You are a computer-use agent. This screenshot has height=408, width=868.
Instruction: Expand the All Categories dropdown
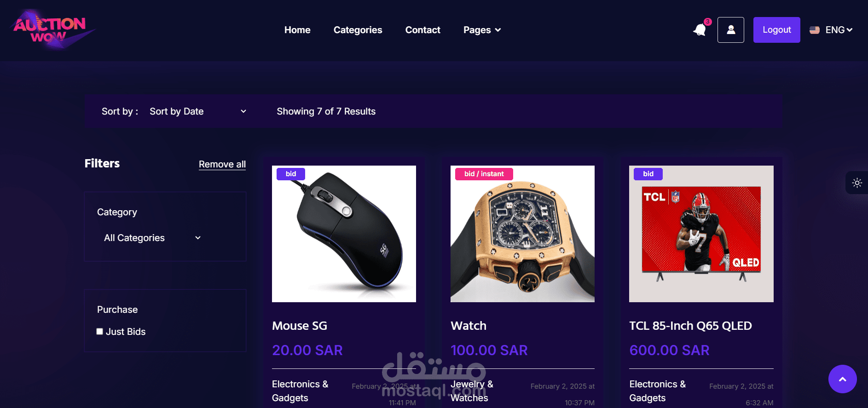click(152, 238)
